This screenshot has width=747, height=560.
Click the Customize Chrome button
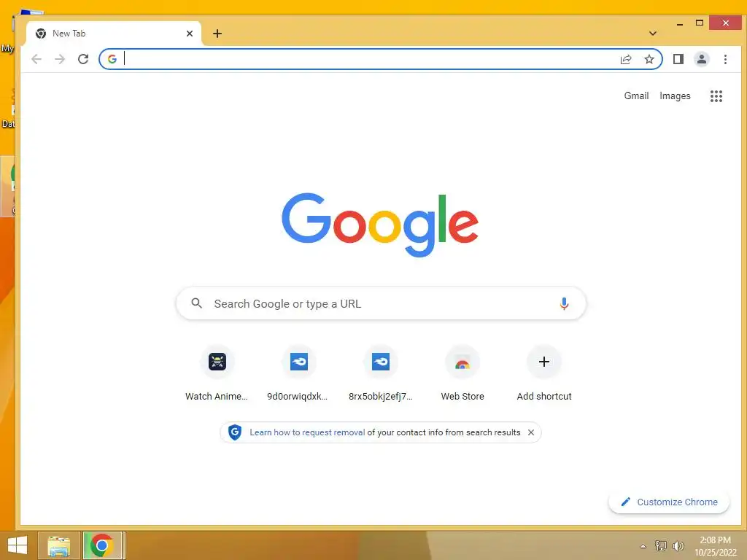(x=669, y=502)
